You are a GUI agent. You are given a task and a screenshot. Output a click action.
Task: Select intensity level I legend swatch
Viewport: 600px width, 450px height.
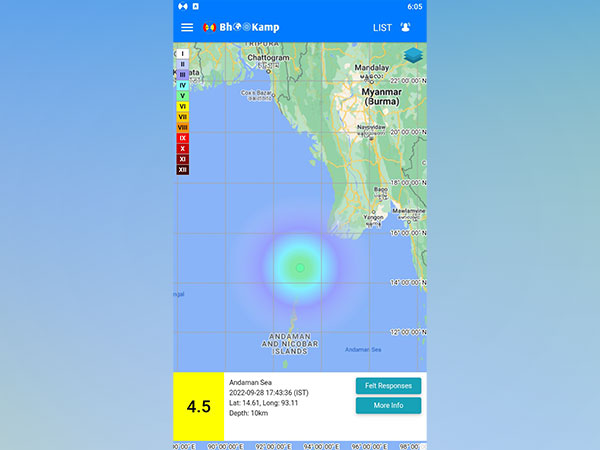183,54
